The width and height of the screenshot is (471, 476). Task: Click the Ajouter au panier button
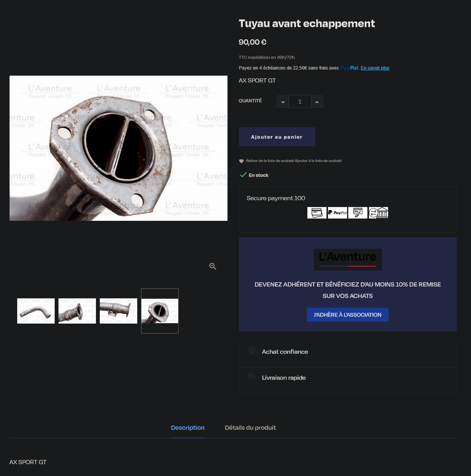[277, 137]
